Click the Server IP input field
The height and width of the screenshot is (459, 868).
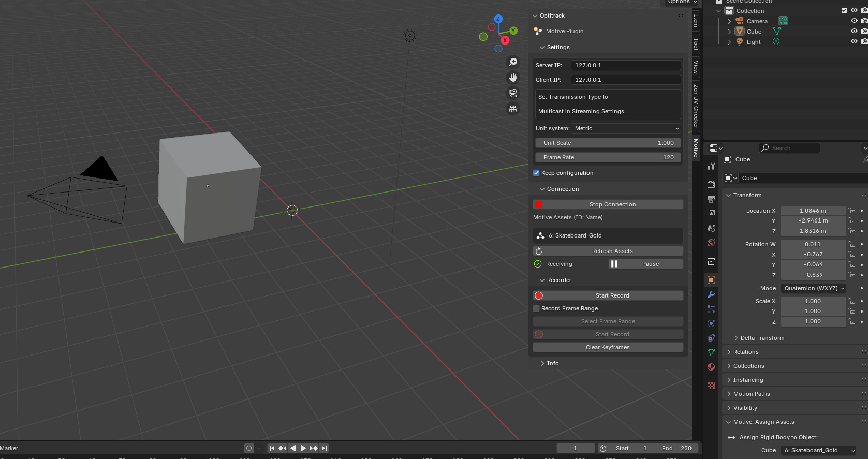tap(625, 65)
